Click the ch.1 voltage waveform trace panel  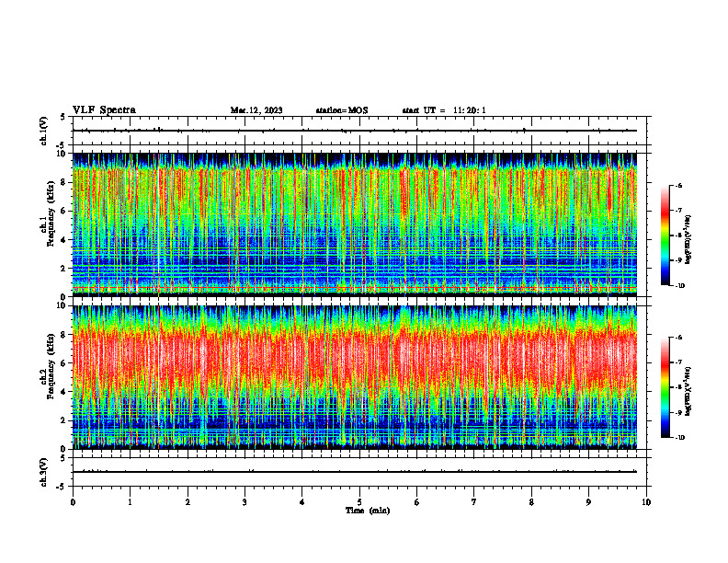359,131
